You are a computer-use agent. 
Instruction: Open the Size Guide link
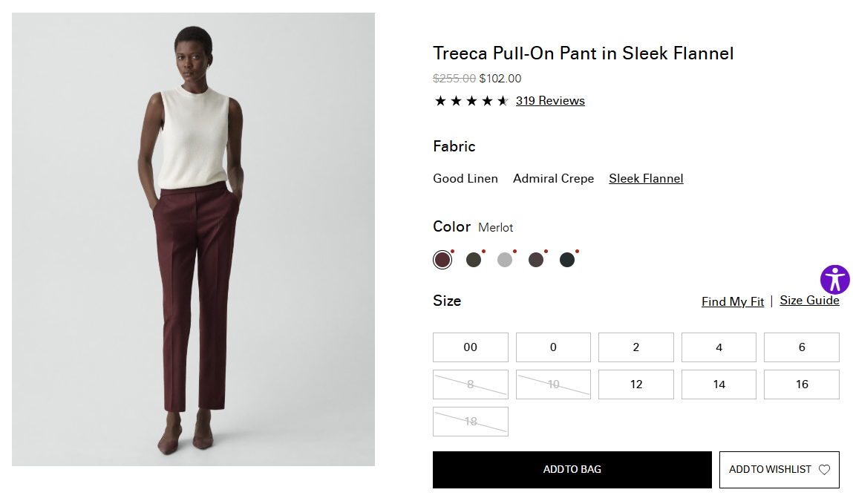pos(809,301)
